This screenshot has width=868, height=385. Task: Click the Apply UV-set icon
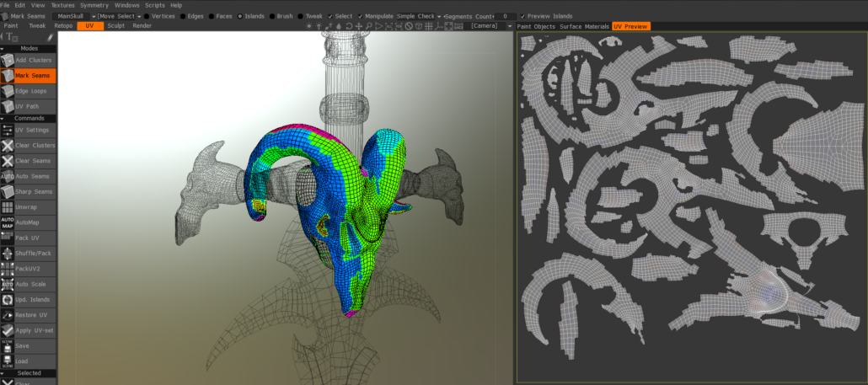(8, 330)
